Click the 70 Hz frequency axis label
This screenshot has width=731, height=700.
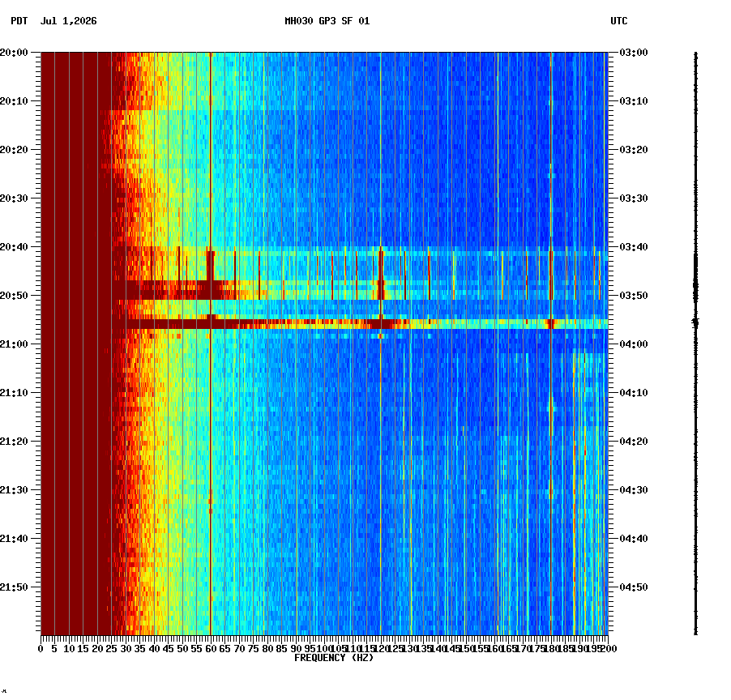coord(239,649)
